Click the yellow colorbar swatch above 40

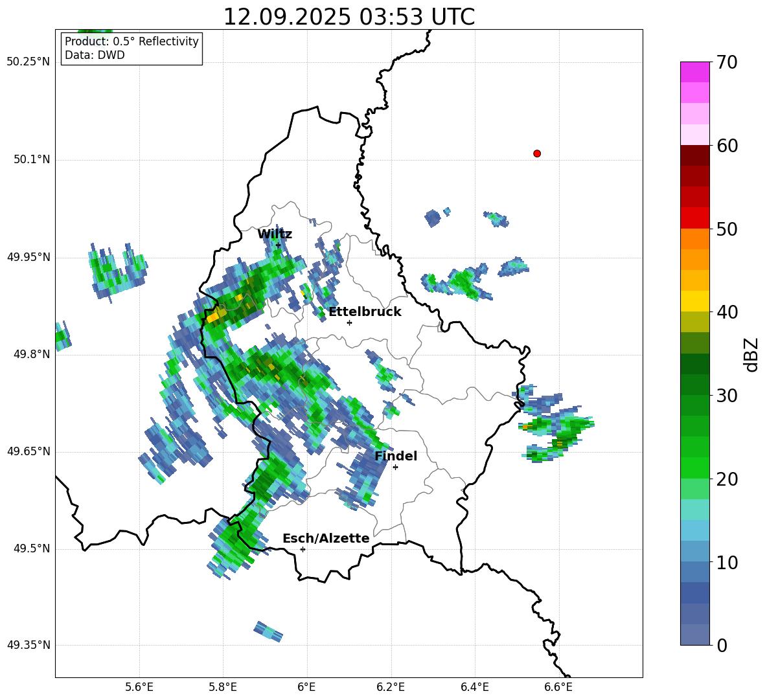click(x=694, y=302)
